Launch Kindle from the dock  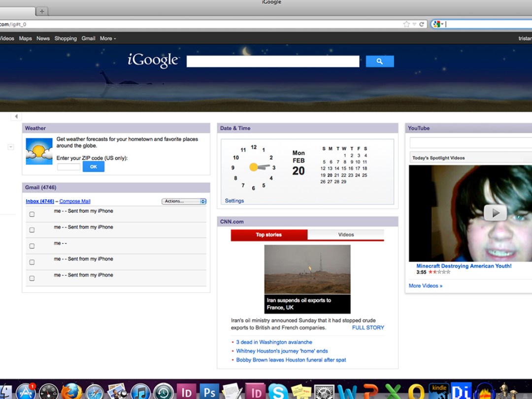click(x=439, y=392)
